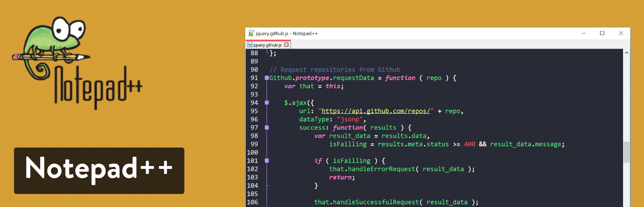Click the number 400 on line 99
The image size is (644, 207).
pyautogui.click(x=469, y=144)
